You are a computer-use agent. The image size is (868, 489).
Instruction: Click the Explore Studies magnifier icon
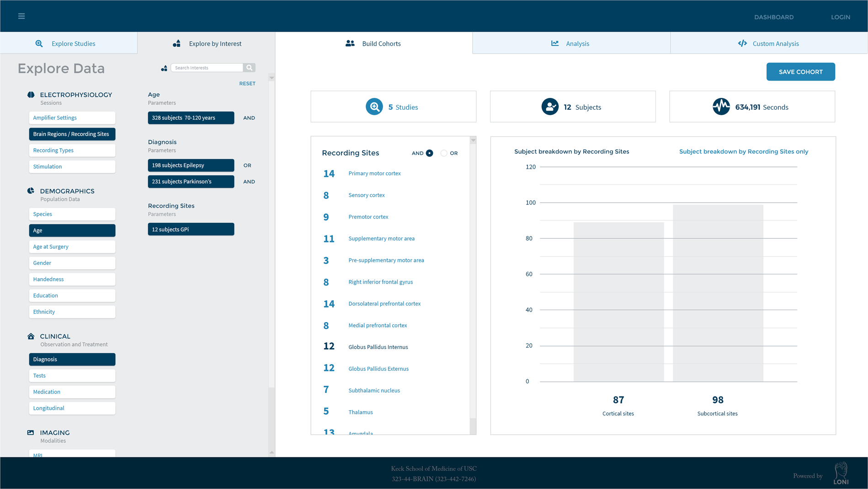tap(39, 43)
